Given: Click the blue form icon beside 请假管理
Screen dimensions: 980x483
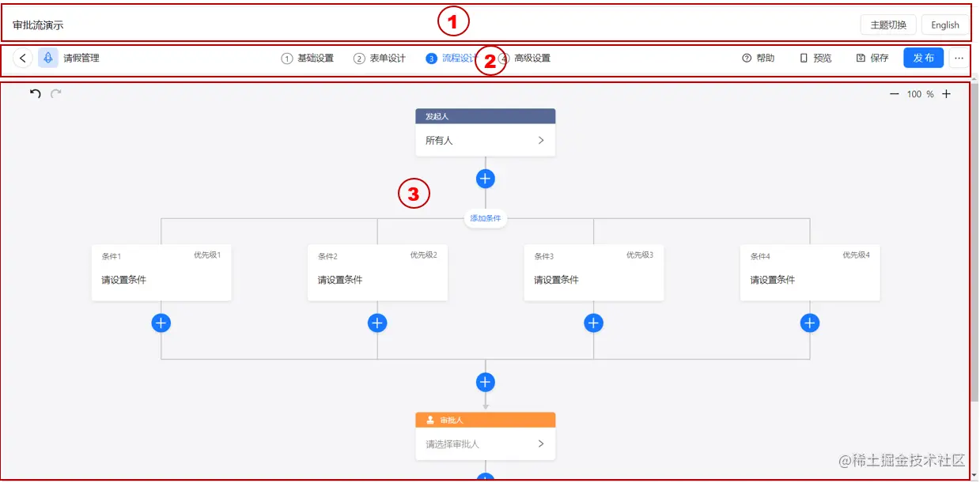Looking at the screenshot, I should click(x=48, y=58).
